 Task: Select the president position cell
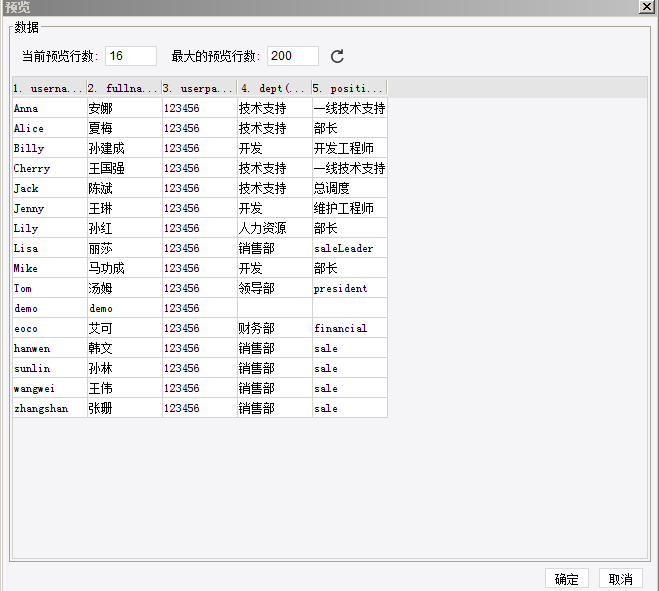[x=350, y=288]
